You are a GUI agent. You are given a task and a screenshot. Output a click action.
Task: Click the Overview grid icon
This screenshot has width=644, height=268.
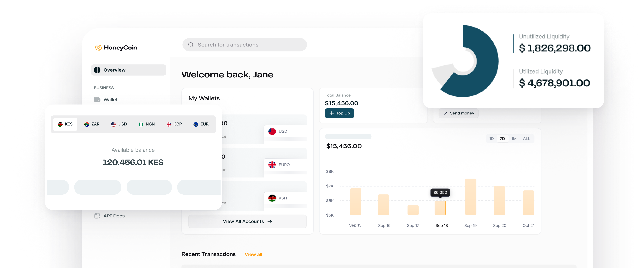97,70
